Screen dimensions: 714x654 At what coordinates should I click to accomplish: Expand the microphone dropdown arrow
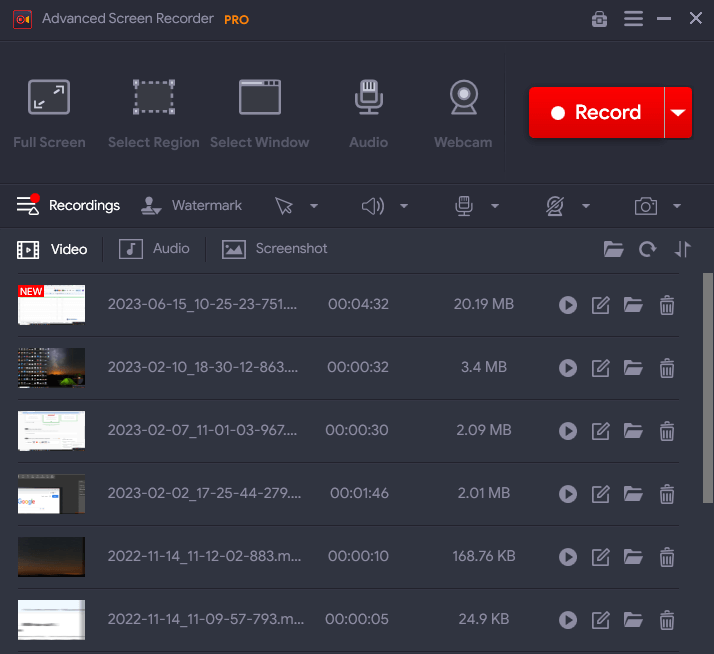pyautogui.click(x=495, y=206)
